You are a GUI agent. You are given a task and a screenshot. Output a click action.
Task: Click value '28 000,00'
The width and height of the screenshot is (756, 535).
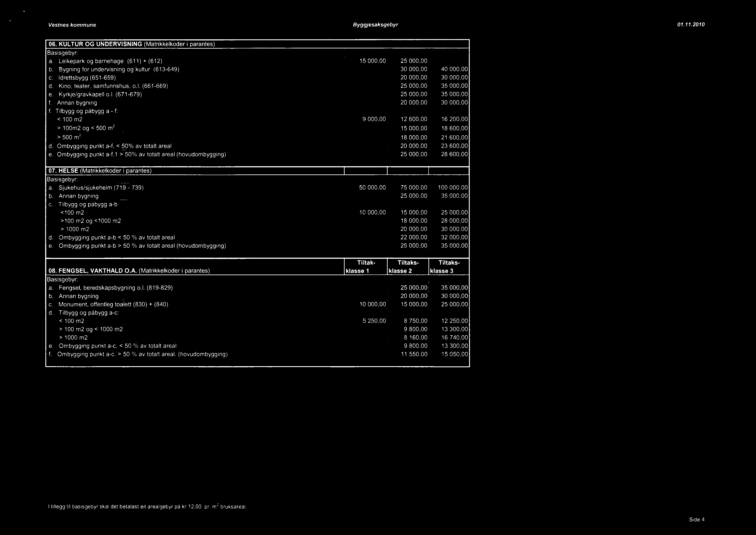454,221
